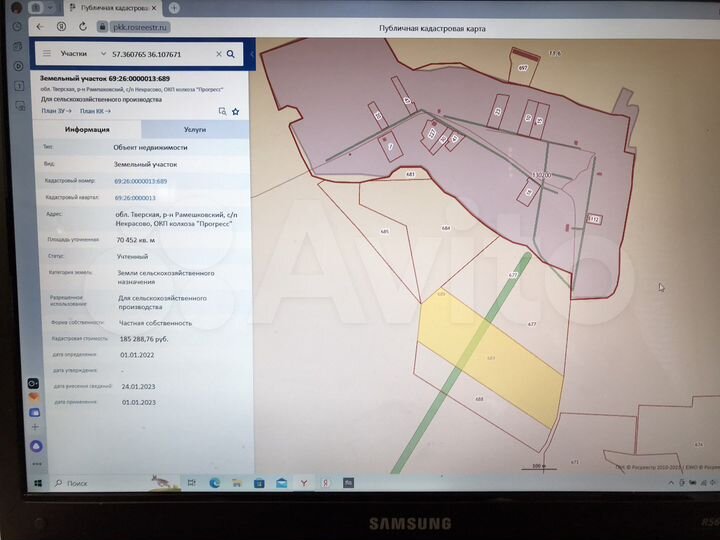Zoom to parcel with locate icon
This screenshot has width=720, height=540.
[222, 111]
